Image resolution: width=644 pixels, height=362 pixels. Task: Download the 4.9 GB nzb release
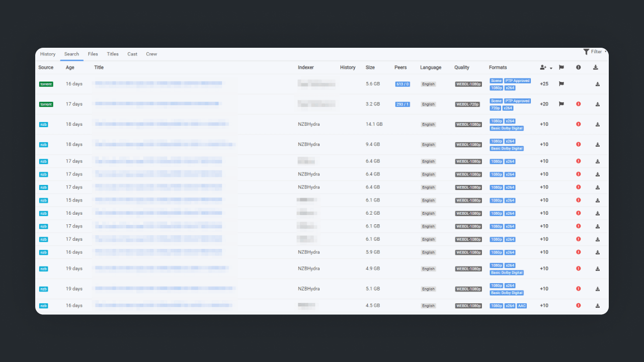[x=598, y=268]
